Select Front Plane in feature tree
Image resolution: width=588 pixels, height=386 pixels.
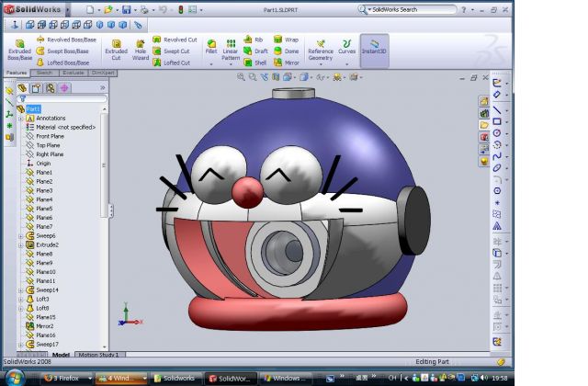(x=45, y=136)
